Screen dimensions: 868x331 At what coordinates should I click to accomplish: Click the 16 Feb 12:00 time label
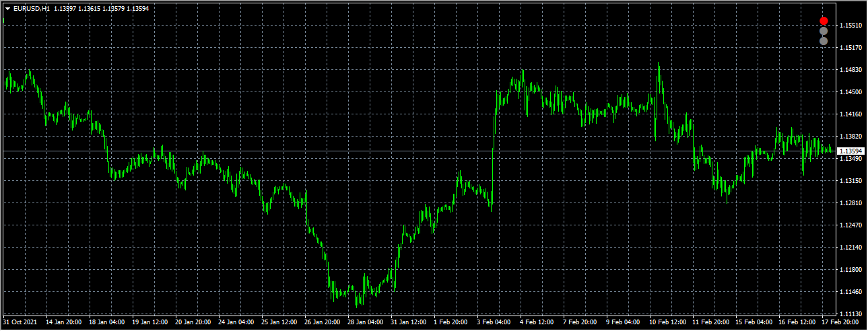[797, 322]
